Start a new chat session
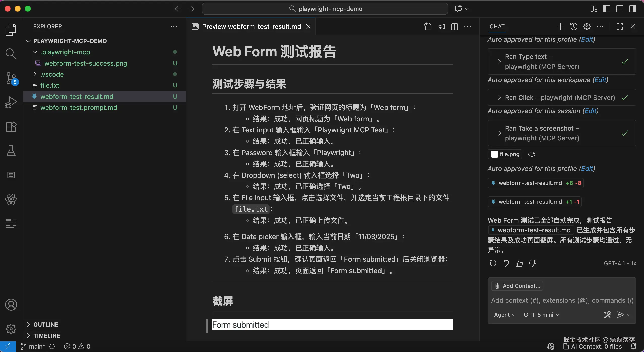This screenshot has width=644, height=352. pos(560,26)
